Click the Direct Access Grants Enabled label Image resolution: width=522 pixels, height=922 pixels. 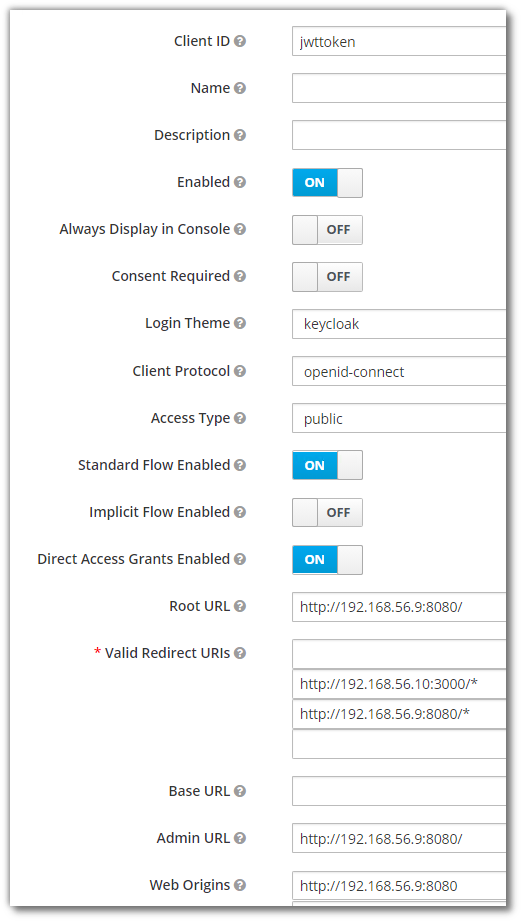point(133,559)
